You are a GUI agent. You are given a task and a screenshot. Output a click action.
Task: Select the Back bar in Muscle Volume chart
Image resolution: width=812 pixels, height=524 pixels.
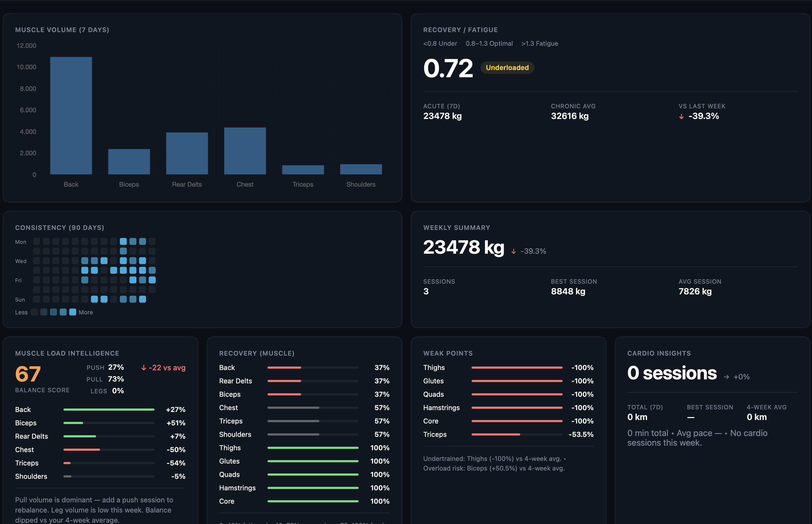(x=71, y=116)
